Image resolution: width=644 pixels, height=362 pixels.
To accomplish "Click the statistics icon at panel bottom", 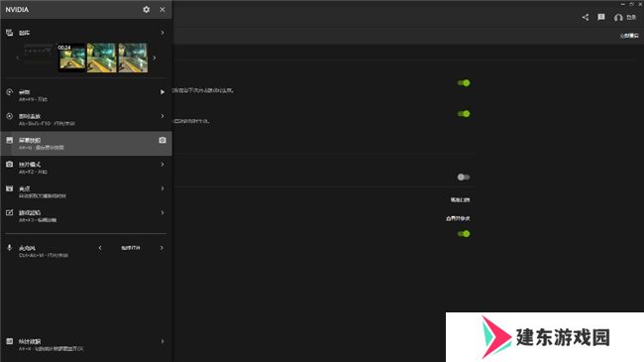I will pyautogui.click(x=10, y=341).
